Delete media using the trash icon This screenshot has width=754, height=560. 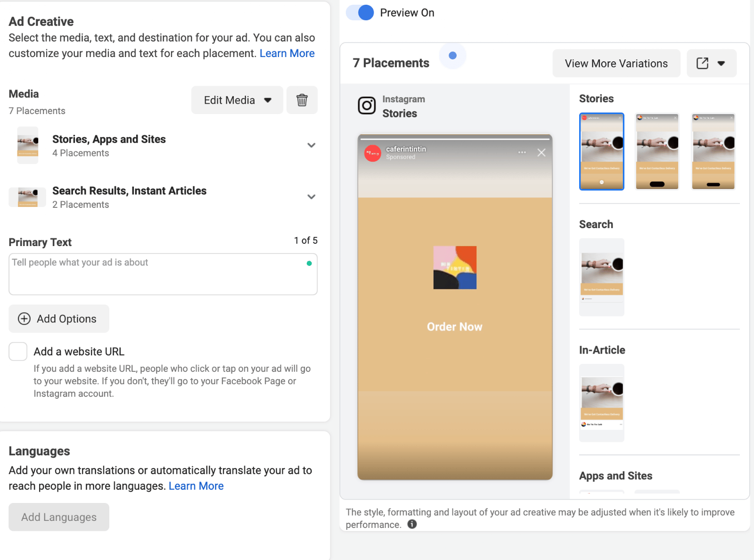click(x=302, y=100)
